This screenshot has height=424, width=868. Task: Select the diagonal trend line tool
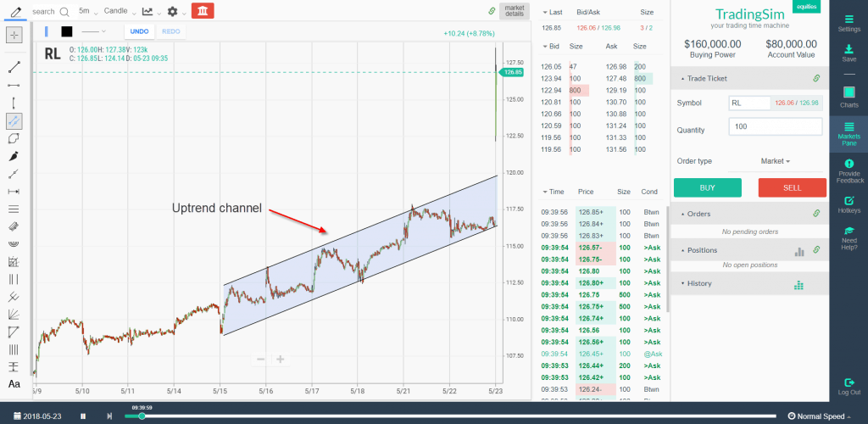(x=14, y=66)
